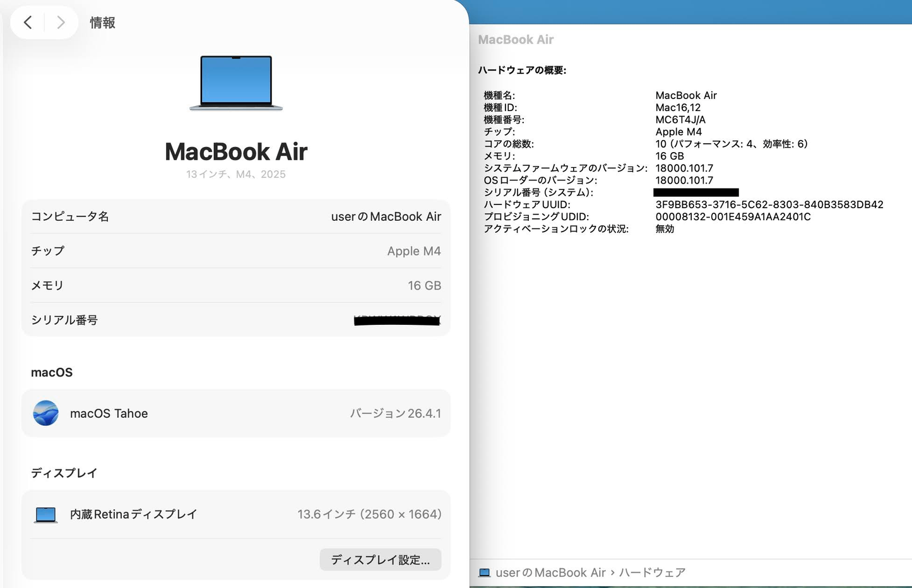912x588 pixels.
Task: Click the built-in Retina display laptop icon
Action: pos(45,515)
